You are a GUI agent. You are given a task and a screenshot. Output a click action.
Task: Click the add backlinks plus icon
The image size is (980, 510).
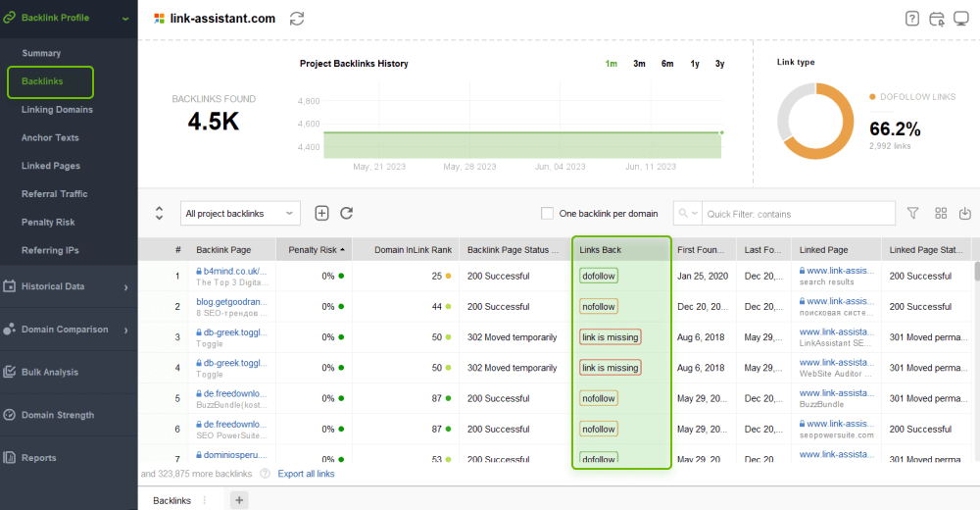click(321, 214)
